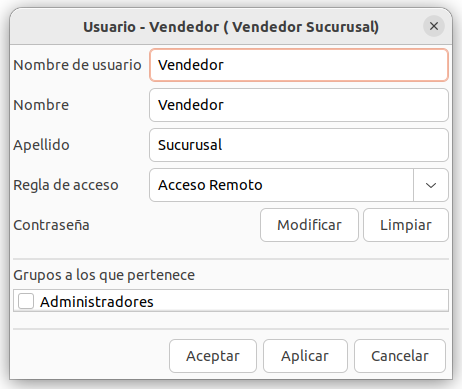462x389 pixels.
Task: Open the Regla de acceso dropdown arrow
Action: pyautogui.click(x=431, y=185)
